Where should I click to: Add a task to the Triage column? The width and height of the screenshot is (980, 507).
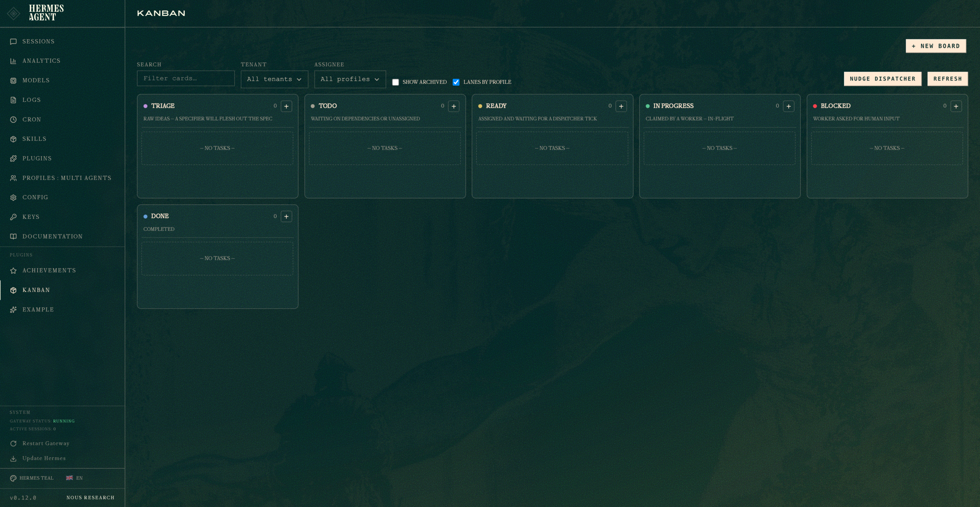pyautogui.click(x=286, y=106)
